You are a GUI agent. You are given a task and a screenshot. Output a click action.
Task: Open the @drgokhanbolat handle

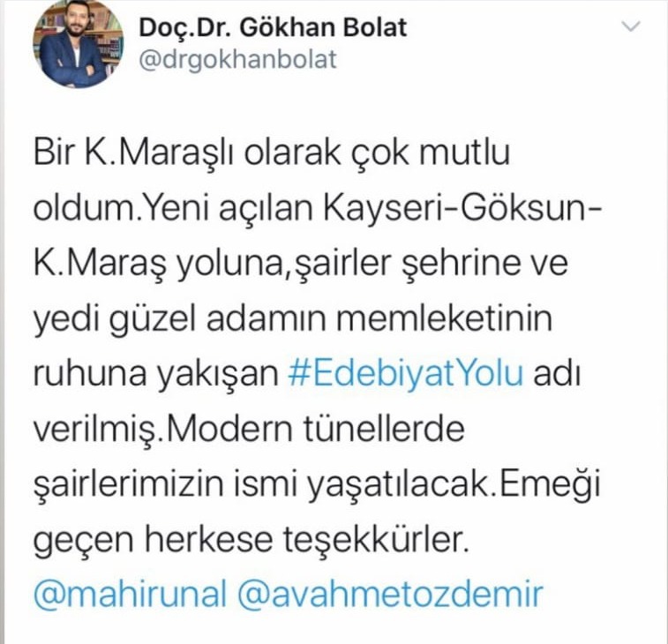pyautogui.click(x=237, y=59)
